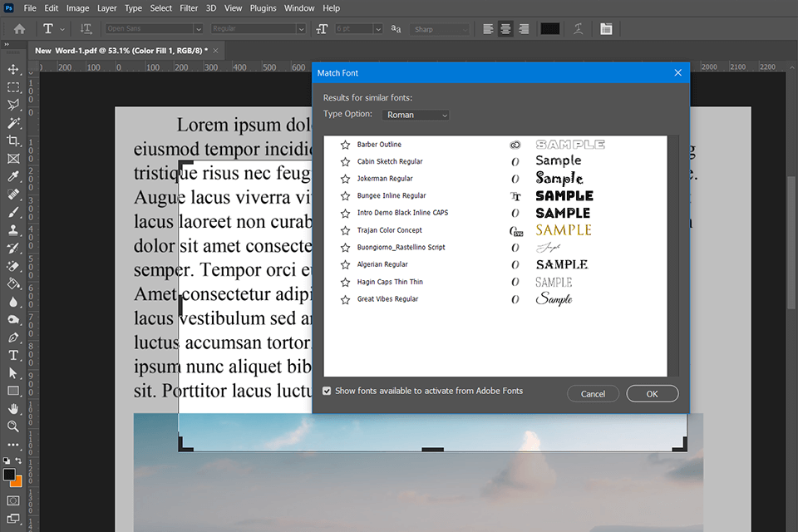Favorite the Barber Outline font star
798x532 pixels.
coord(346,145)
